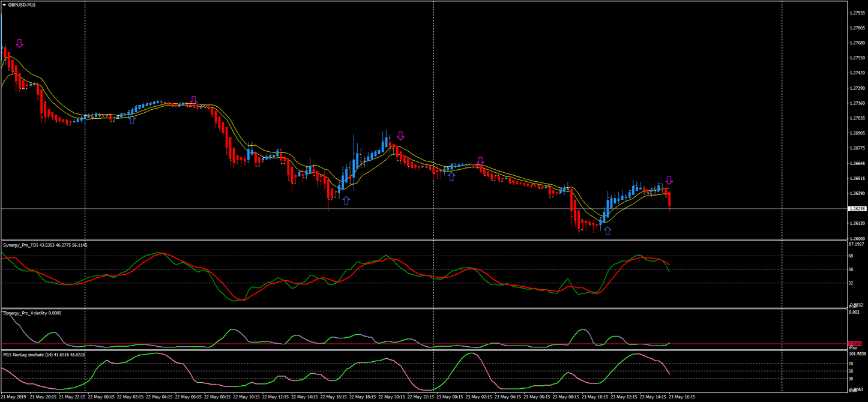868x402 pixels.
Task: Select the blue buy arrow near 22 May 16:15
Action: click(346, 200)
